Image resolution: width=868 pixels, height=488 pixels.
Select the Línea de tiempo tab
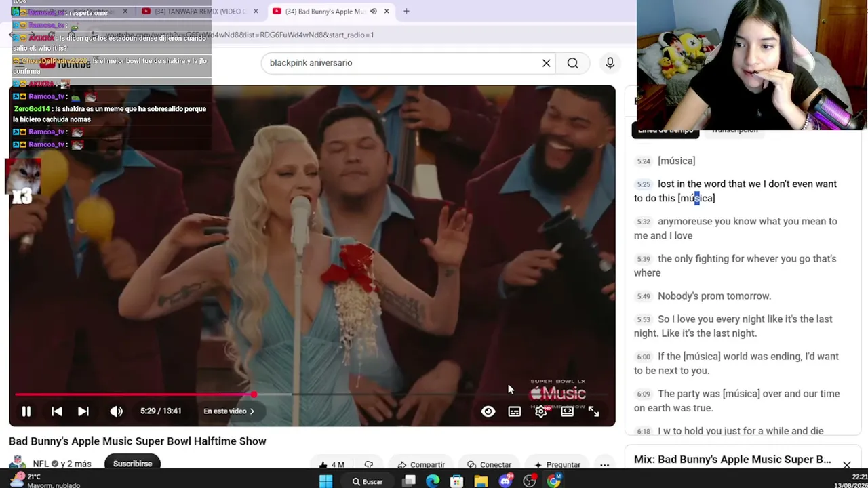(x=665, y=130)
